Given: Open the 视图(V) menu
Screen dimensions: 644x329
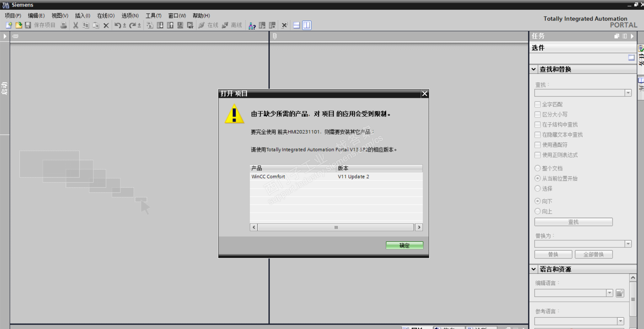Looking at the screenshot, I should point(60,16).
